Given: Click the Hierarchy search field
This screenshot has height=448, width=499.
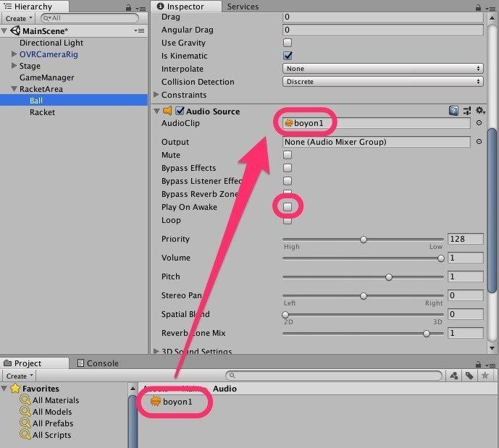Looking at the screenshot, I should point(90,18).
